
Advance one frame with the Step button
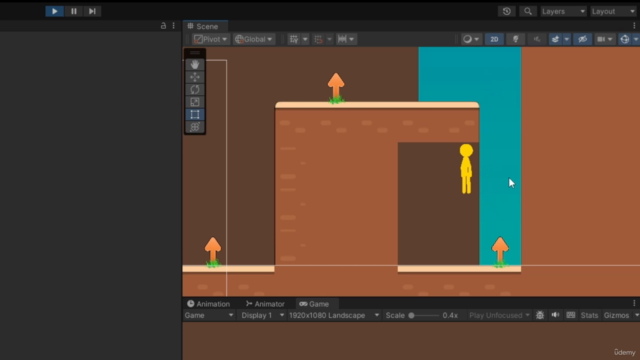click(x=92, y=11)
